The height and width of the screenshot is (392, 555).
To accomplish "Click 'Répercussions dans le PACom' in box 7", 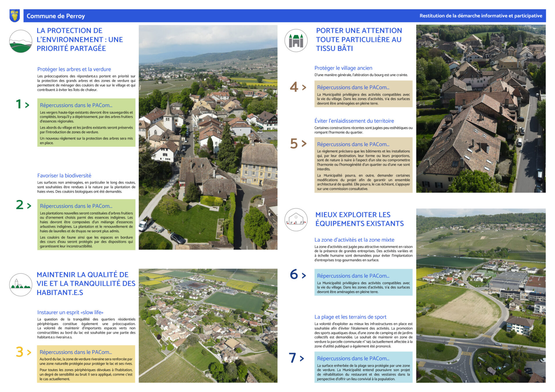I will [x=353, y=358].
